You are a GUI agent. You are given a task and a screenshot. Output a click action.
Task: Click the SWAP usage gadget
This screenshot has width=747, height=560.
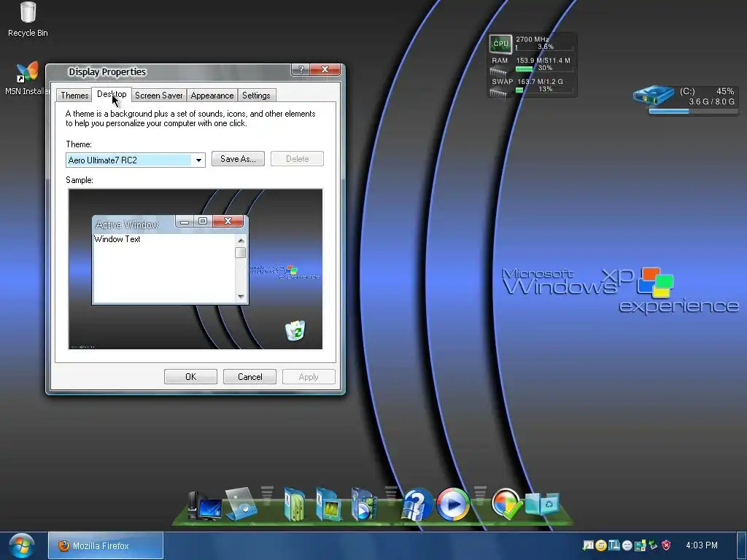(x=532, y=87)
